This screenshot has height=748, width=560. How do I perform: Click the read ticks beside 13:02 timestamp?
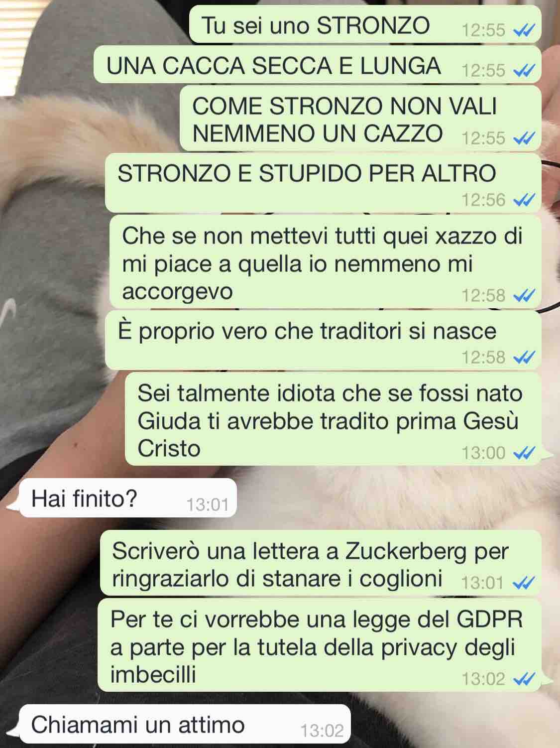[524, 679]
